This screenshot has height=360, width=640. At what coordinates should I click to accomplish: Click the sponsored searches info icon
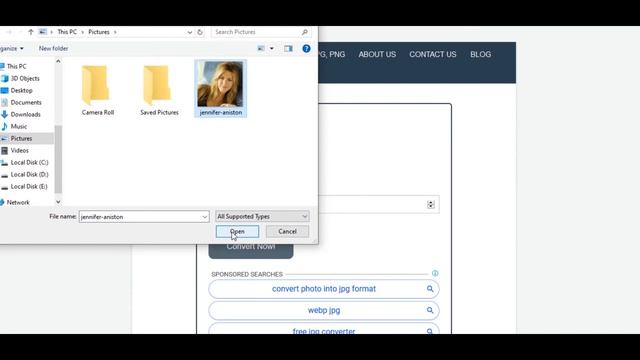[435, 273]
